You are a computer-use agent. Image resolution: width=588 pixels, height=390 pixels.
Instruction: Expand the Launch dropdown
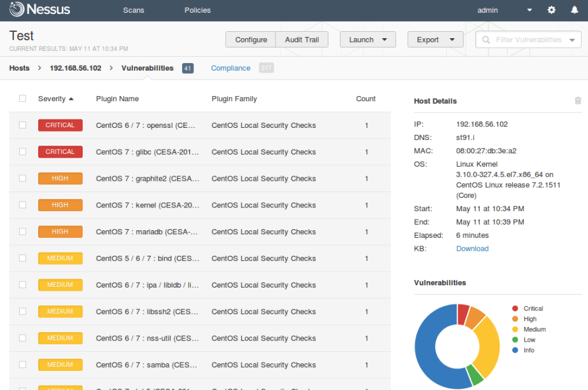tap(368, 39)
